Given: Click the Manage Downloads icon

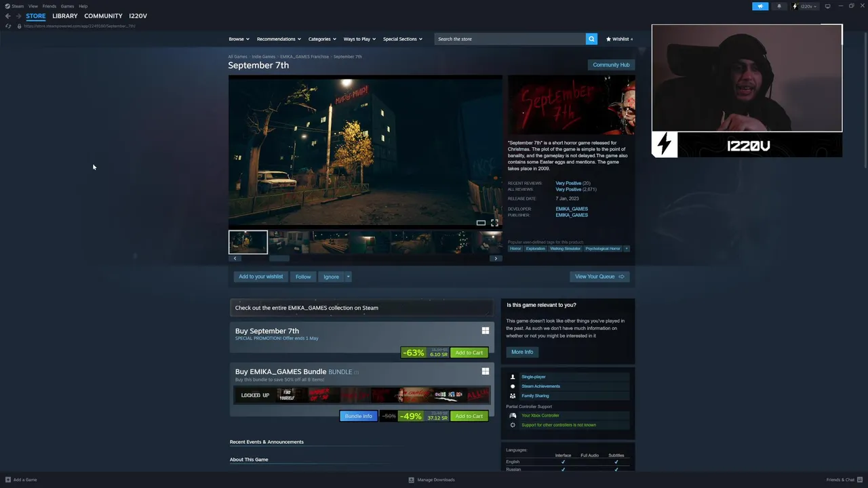Looking at the screenshot, I should click(411, 480).
